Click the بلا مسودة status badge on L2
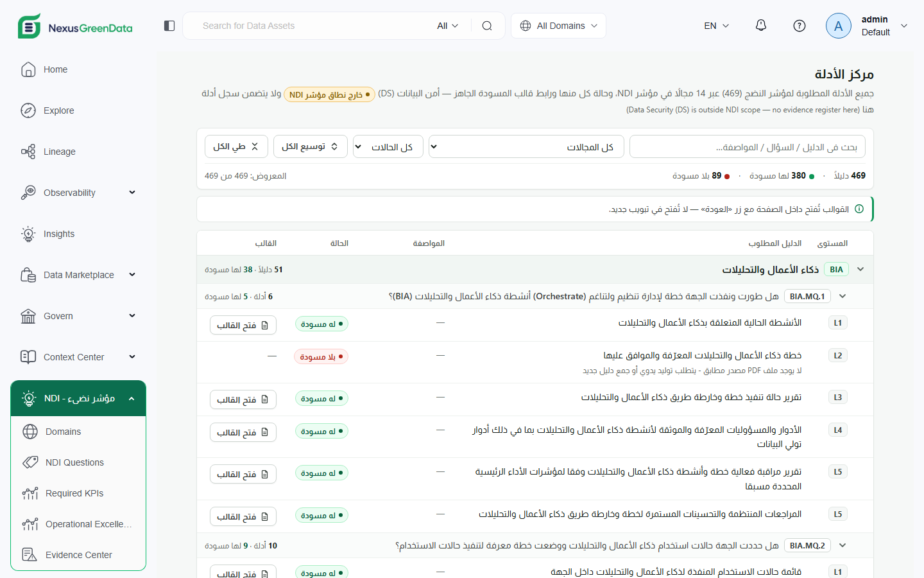This screenshot has width=924, height=578. (x=321, y=356)
